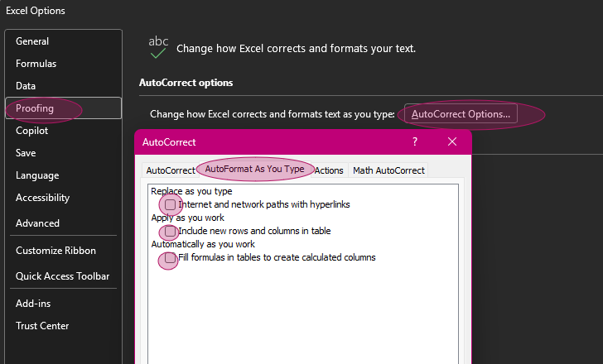Click the AutoCorrect Options... button
The height and width of the screenshot is (364, 603).
tap(461, 114)
